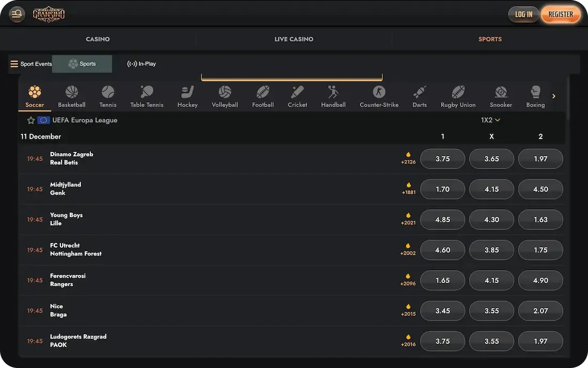588x368 pixels.
Task: Open the Nice vs Braga match
Action: click(x=58, y=310)
